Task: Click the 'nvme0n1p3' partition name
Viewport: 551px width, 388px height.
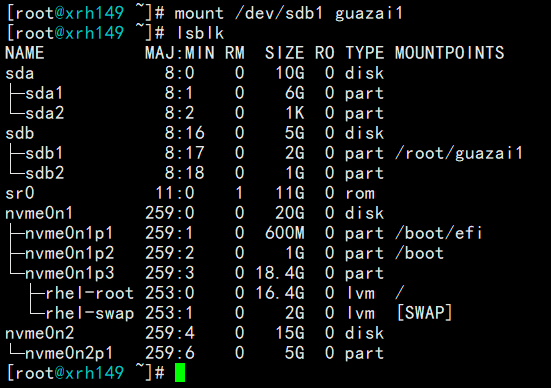Action: pyautogui.click(x=70, y=273)
